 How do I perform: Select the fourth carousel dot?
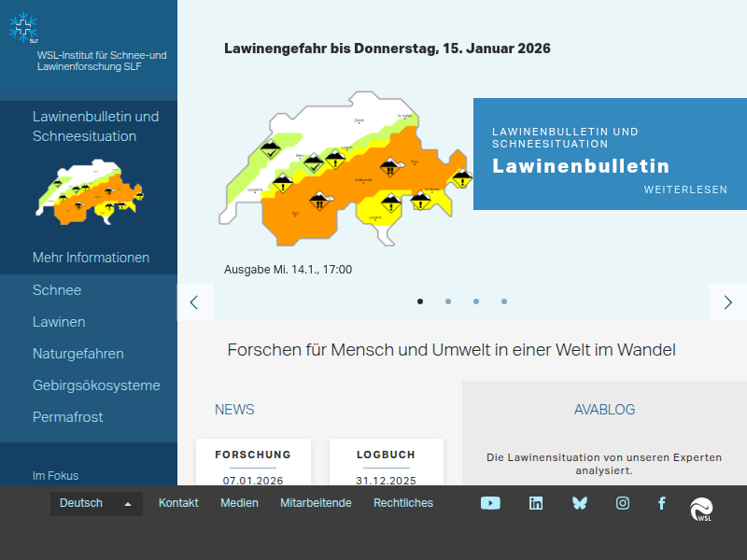click(x=504, y=301)
